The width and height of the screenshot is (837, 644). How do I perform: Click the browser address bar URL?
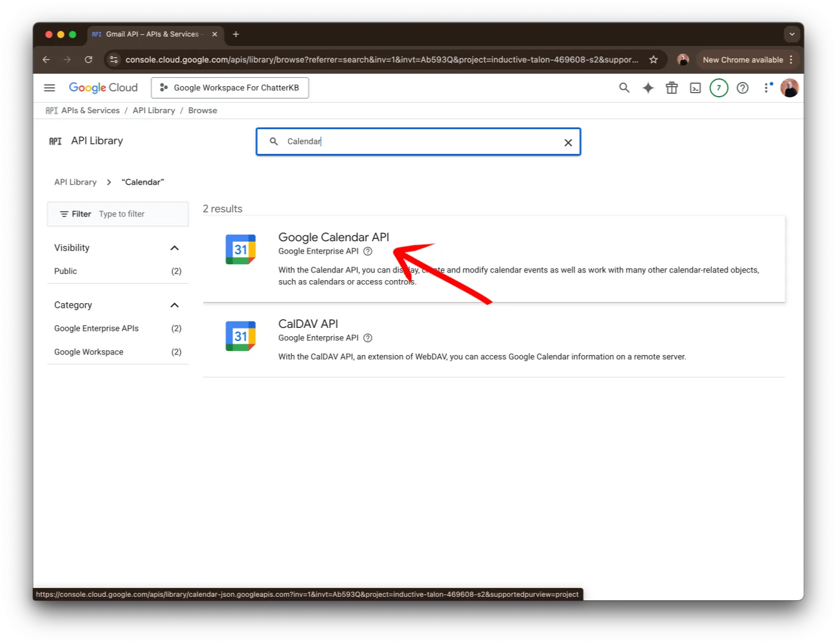pyautogui.click(x=382, y=60)
